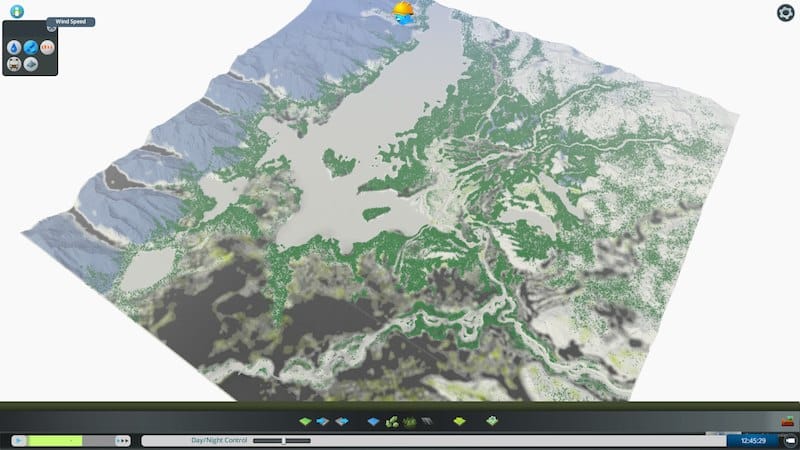
Task: Select the yellow-green tile tool
Action: [459, 421]
